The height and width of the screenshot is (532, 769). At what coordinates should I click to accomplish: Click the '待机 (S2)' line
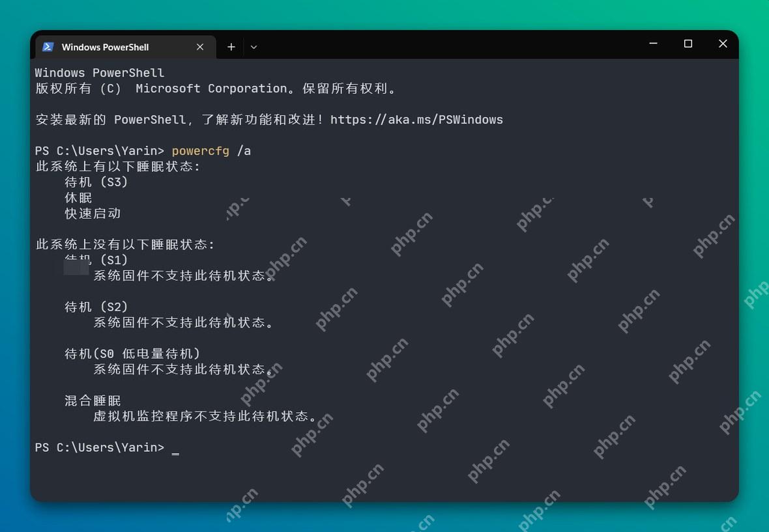click(x=96, y=307)
